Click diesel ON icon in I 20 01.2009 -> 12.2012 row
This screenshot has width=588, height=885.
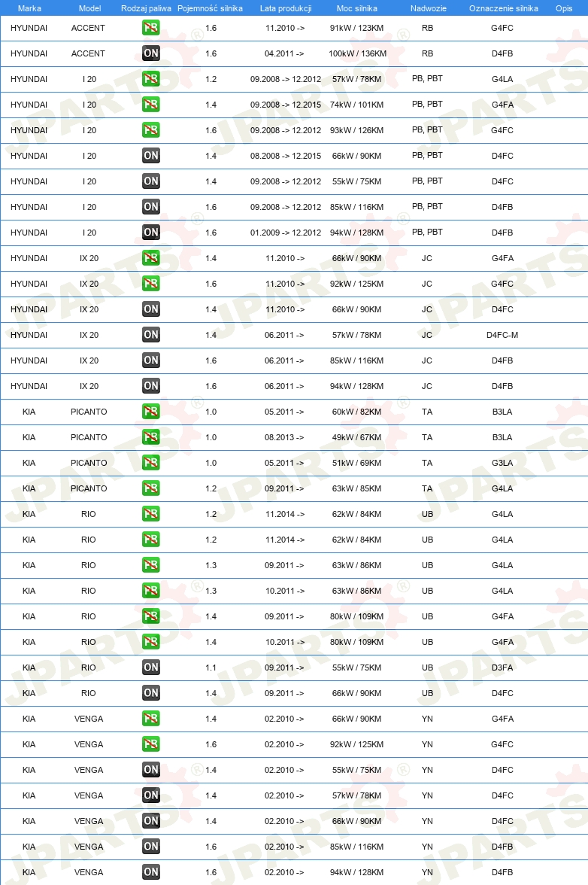coord(150,232)
